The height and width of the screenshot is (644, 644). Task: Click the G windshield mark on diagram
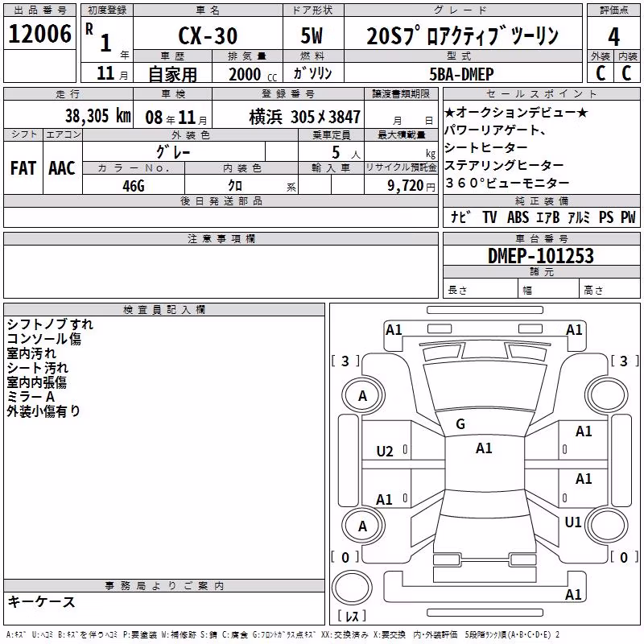tap(460, 423)
